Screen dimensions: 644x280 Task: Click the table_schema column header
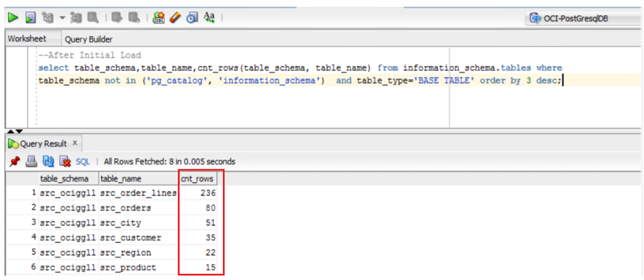[69, 179]
